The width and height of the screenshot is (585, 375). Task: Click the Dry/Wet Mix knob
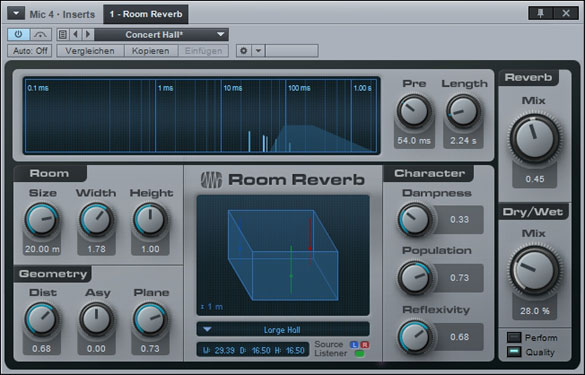pos(534,271)
